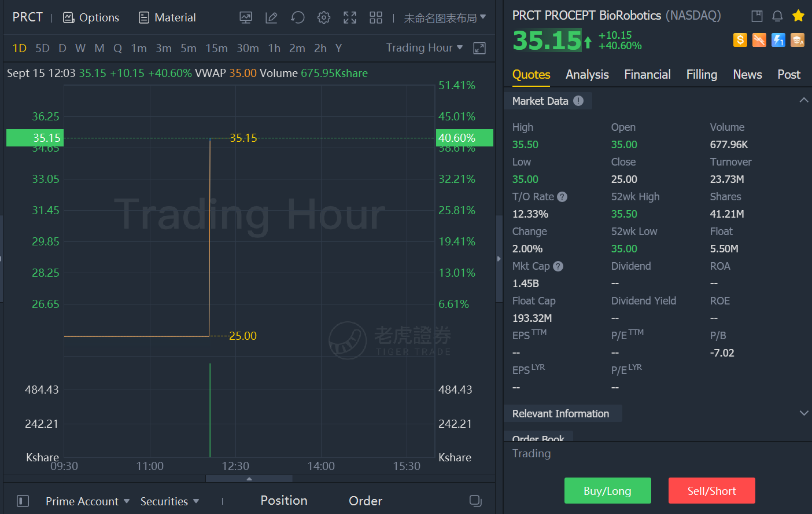Open the Filling tab
This screenshot has width=812, height=514.
[x=702, y=75]
